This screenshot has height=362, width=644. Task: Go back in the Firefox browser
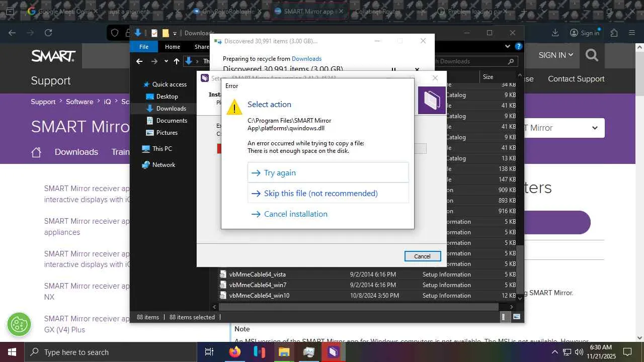12,33
